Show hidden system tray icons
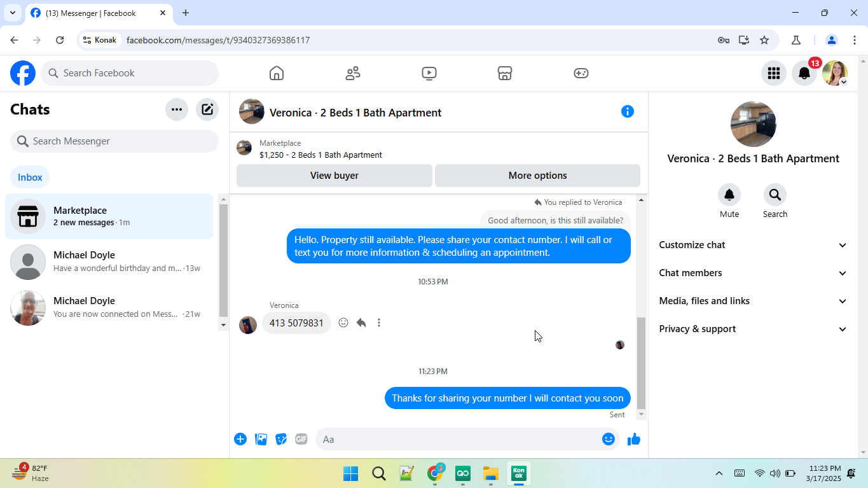The height and width of the screenshot is (488, 868). click(719, 473)
